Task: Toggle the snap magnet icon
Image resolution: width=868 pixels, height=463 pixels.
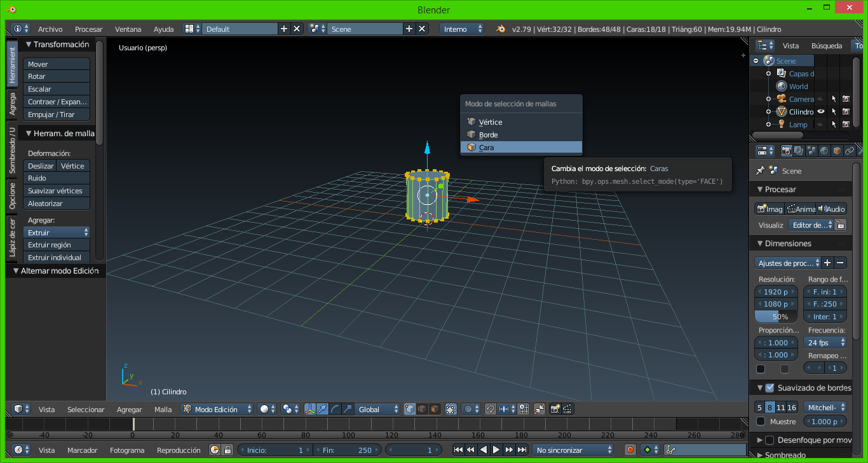Action: (x=490, y=409)
